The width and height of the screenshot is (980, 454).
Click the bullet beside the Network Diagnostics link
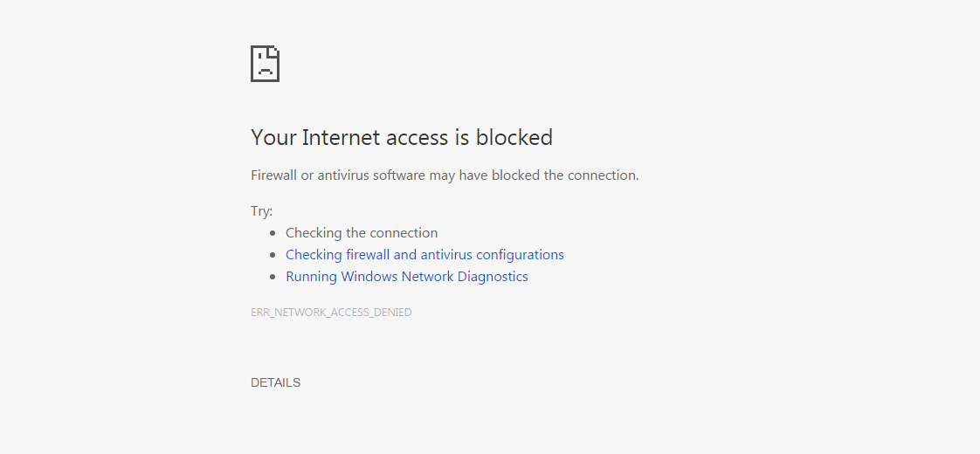point(273,277)
